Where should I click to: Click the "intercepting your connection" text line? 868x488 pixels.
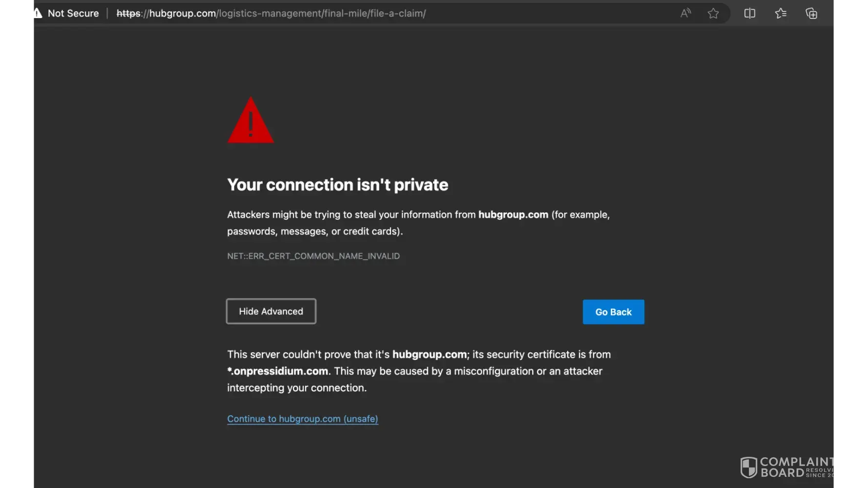coord(296,388)
